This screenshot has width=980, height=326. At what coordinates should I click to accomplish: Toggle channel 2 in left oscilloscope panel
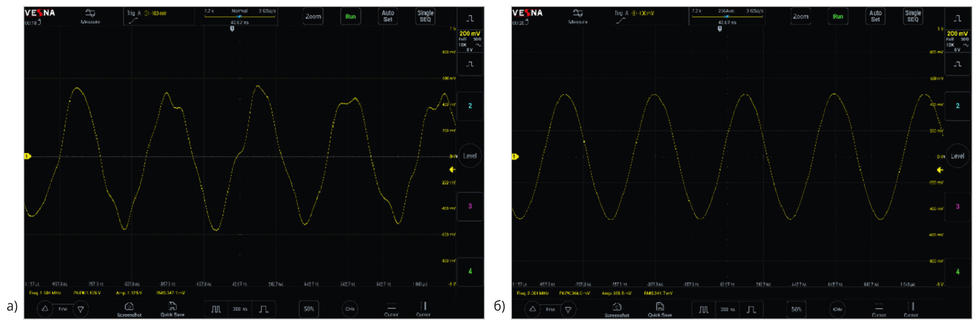[x=470, y=106]
